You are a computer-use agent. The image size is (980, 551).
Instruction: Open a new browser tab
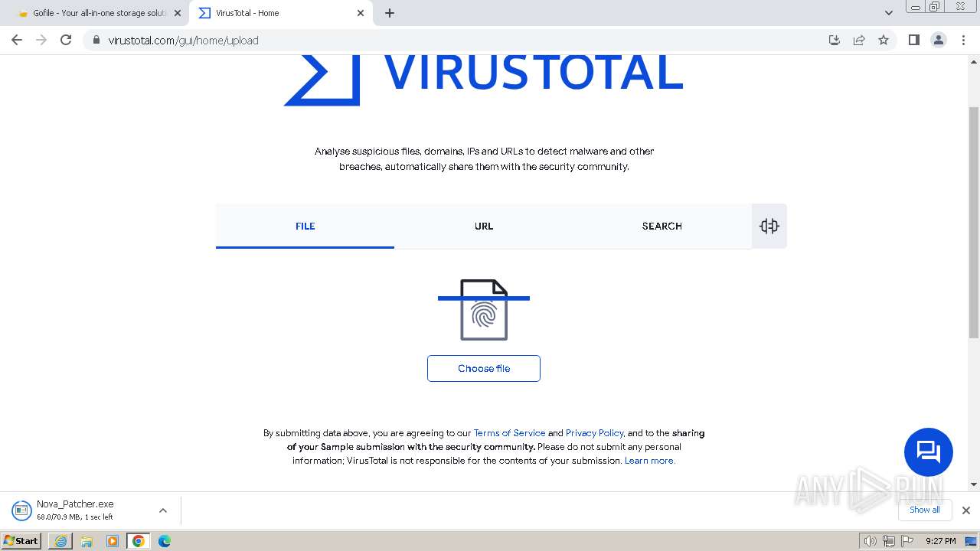pyautogui.click(x=390, y=13)
